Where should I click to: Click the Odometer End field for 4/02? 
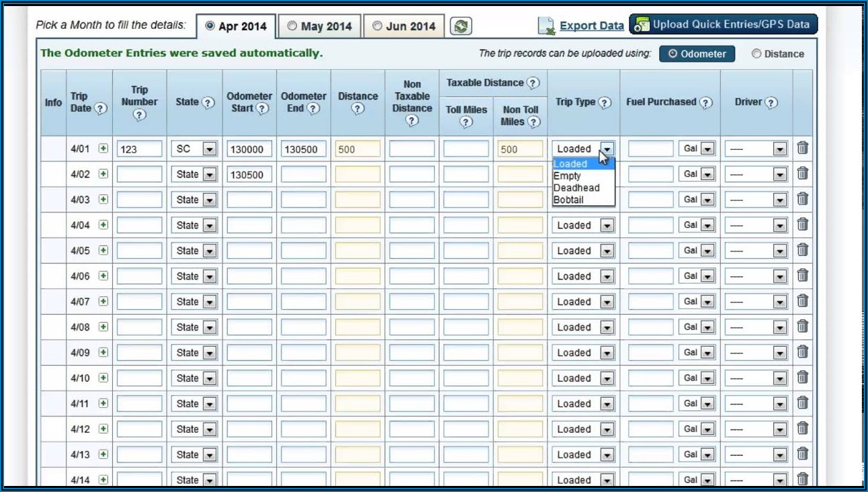point(304,175)
